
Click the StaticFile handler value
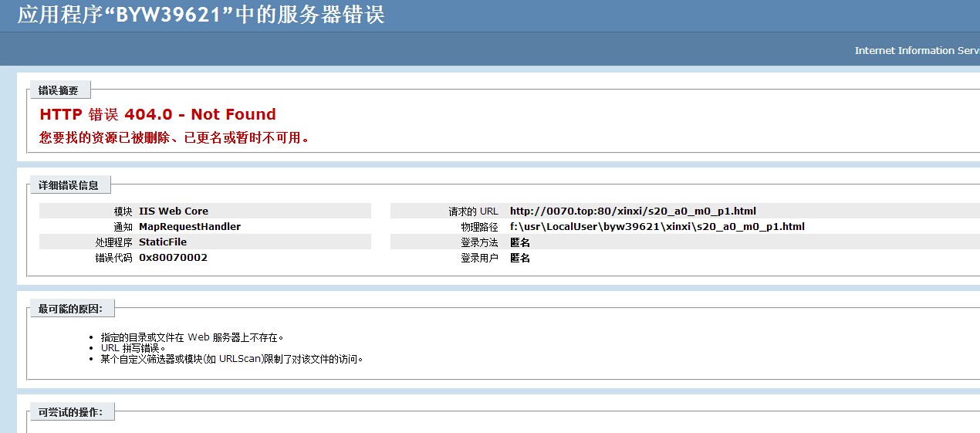pyautogui.click(x=163, y=242)
